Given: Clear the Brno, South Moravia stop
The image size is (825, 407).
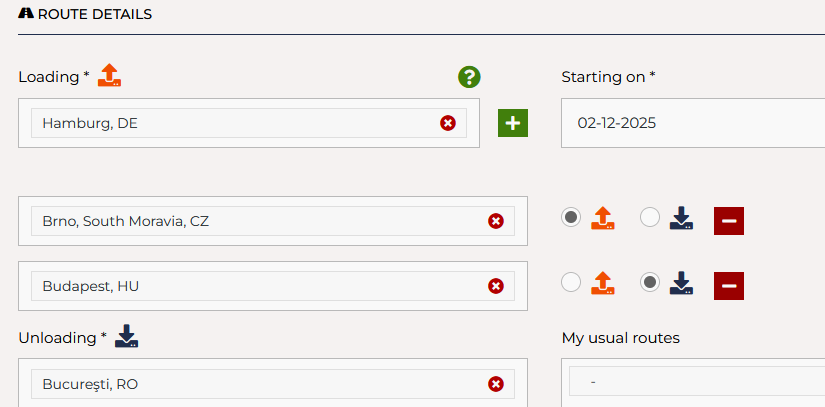Looking at the screenshot, I should click(x=495, y=221).
